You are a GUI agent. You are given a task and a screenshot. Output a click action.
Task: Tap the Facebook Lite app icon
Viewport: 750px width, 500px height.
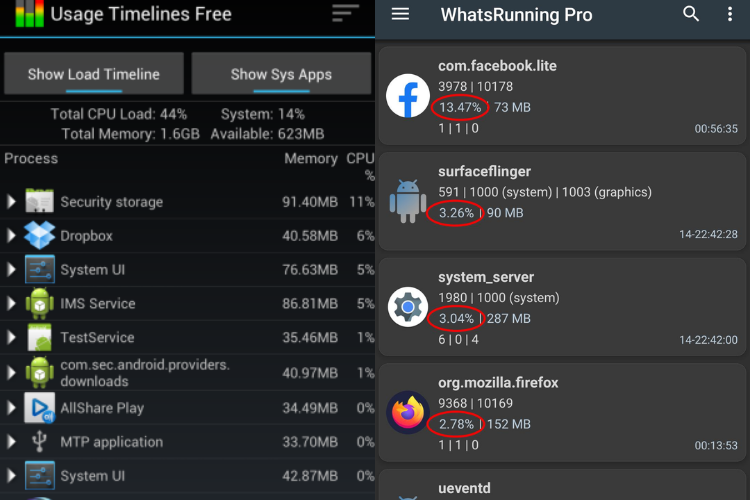point(408,96)
